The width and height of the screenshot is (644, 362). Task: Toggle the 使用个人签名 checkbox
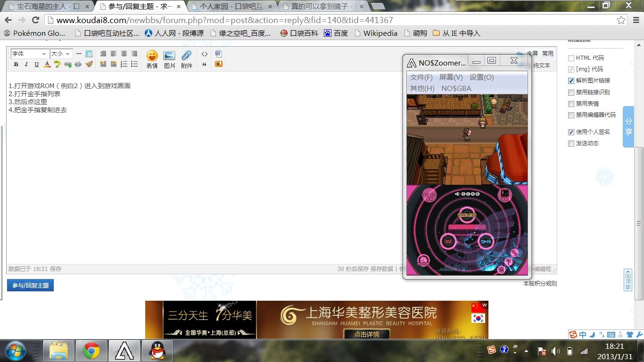coord(571,132)
